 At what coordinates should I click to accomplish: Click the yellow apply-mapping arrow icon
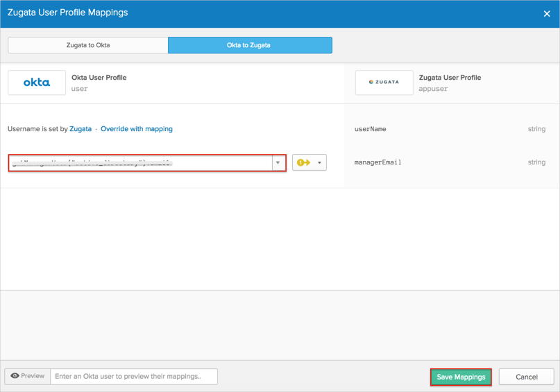[303, 162]
